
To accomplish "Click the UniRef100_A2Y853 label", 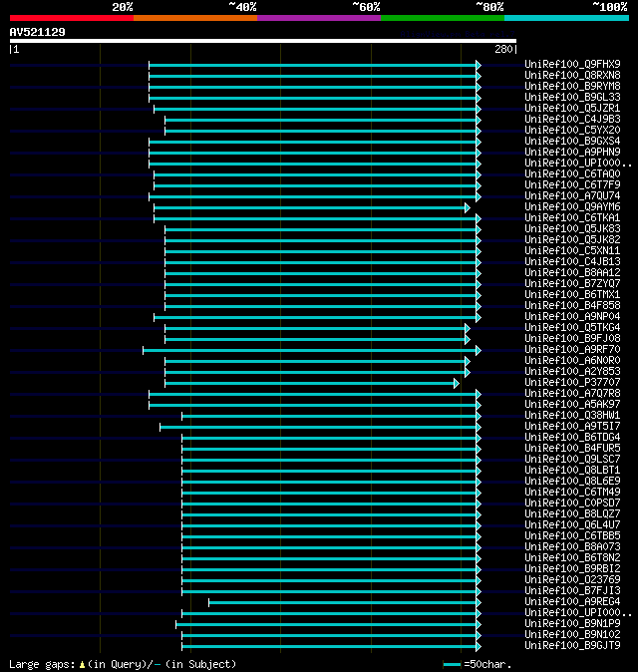I will tap(572, 372).
